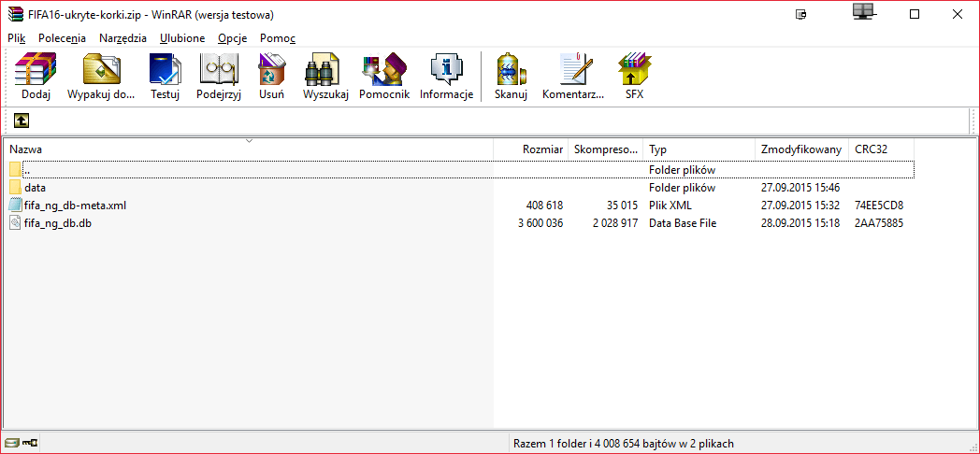Viewport: 980px width, 454px height.
Task: Open Podejrzyj file viewer tool
Action: [219, 77]
